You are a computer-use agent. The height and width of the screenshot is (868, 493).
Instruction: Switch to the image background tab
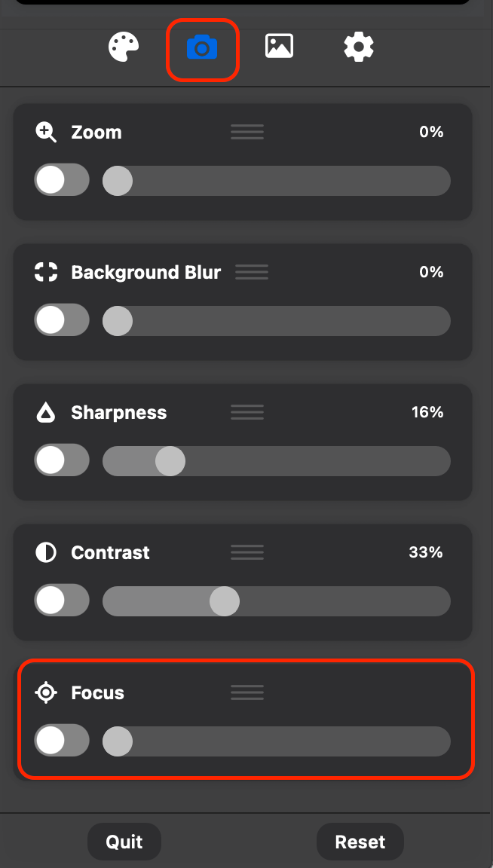tap(279, 47)
